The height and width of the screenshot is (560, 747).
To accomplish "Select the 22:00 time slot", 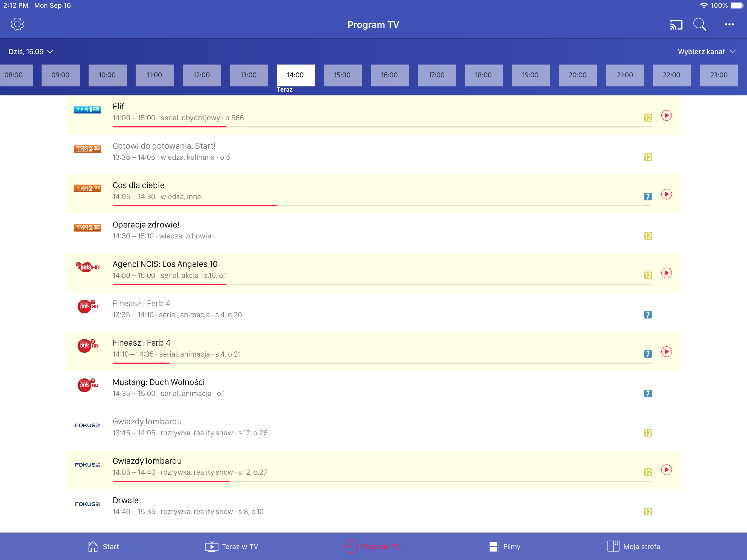I will pyautogui.click(x=672, y=75).
